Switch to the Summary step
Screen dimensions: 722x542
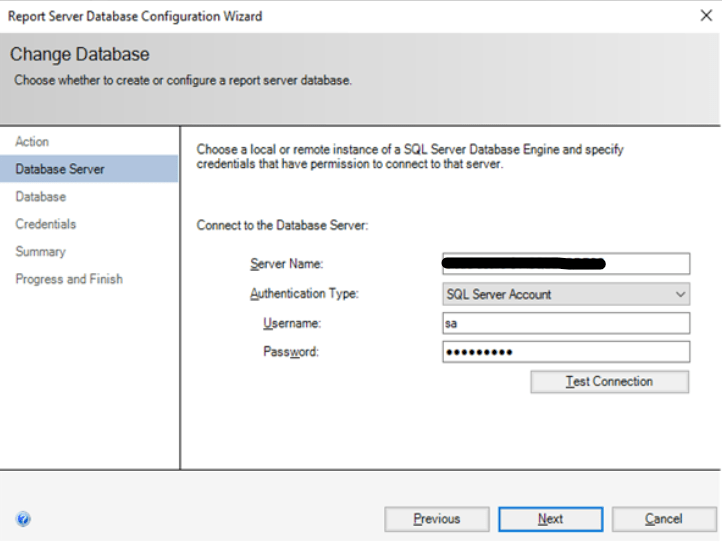[x=41, y=252]
